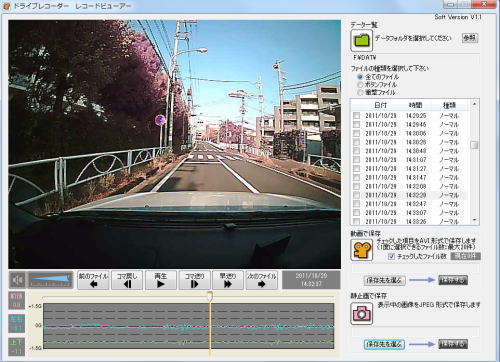Select the 左右 G-axis indicator
Viewport: 500px width, 362px height.
coord(17,323)
